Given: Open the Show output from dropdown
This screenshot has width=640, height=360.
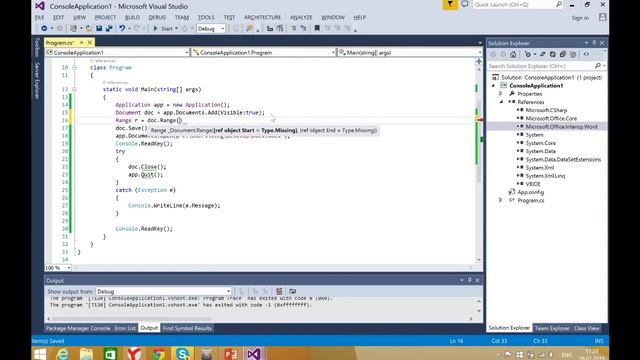Looking at the screenshot, I should tap(164, 291).
